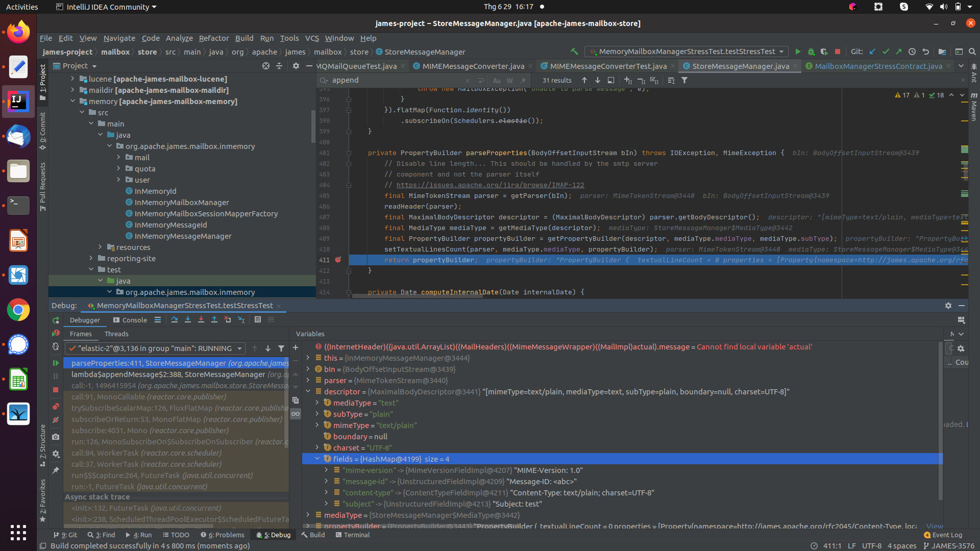Go to next search occurrence arrow
Image resolution: width=980 pixels, height=551 pixels.
598,80
